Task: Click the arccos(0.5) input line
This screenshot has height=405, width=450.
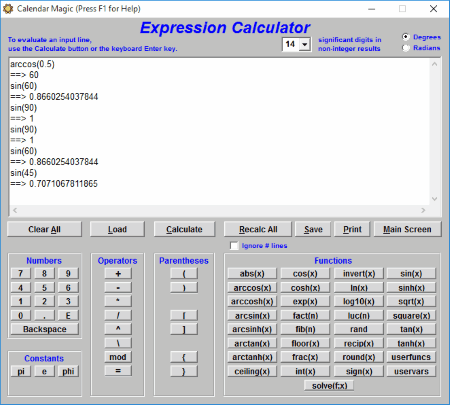Action: (x=32, y=64)
